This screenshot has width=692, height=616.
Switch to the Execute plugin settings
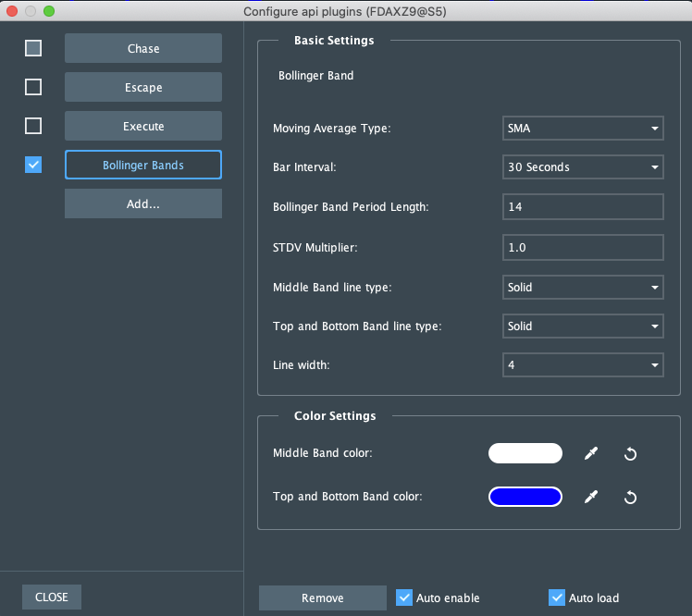(143, 126)
